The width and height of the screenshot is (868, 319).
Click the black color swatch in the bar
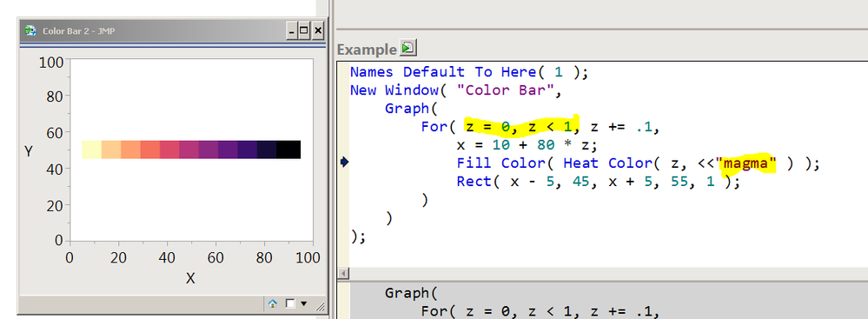tap(288, 150)
